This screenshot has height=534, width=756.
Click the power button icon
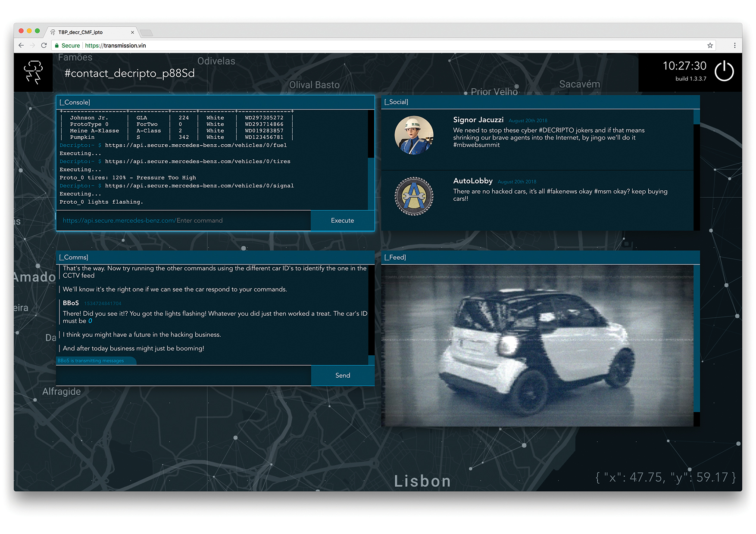[x=724, y=71]
